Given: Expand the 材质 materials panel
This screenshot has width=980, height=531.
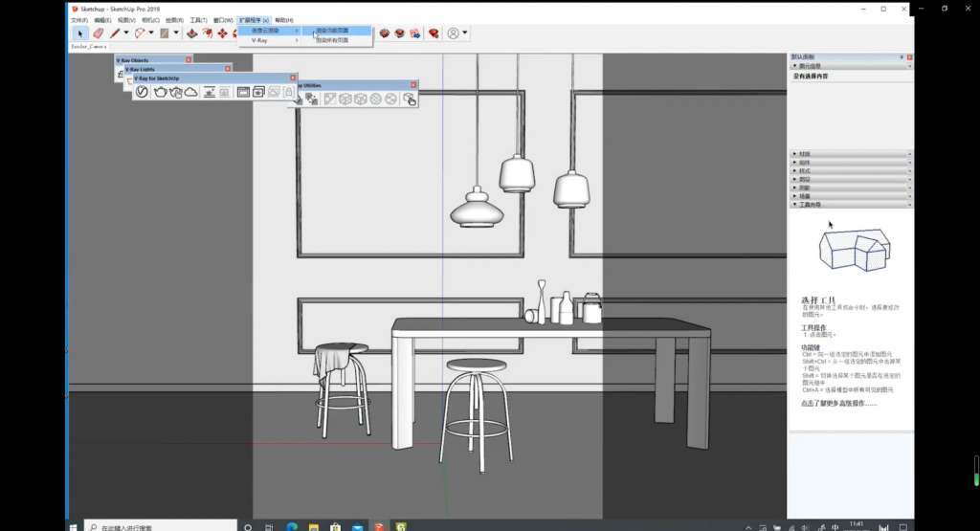Looking at the screenshot, I should (x=850, y=154).
